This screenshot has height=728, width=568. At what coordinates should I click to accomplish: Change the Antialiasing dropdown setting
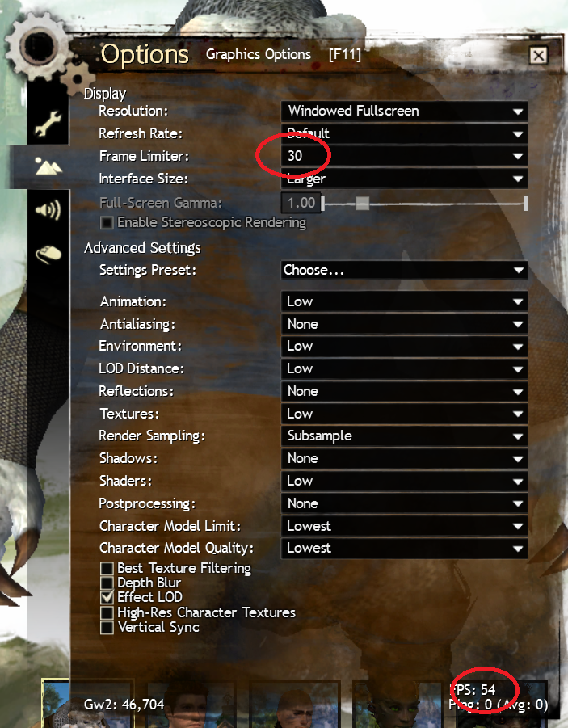click(404, 324)
